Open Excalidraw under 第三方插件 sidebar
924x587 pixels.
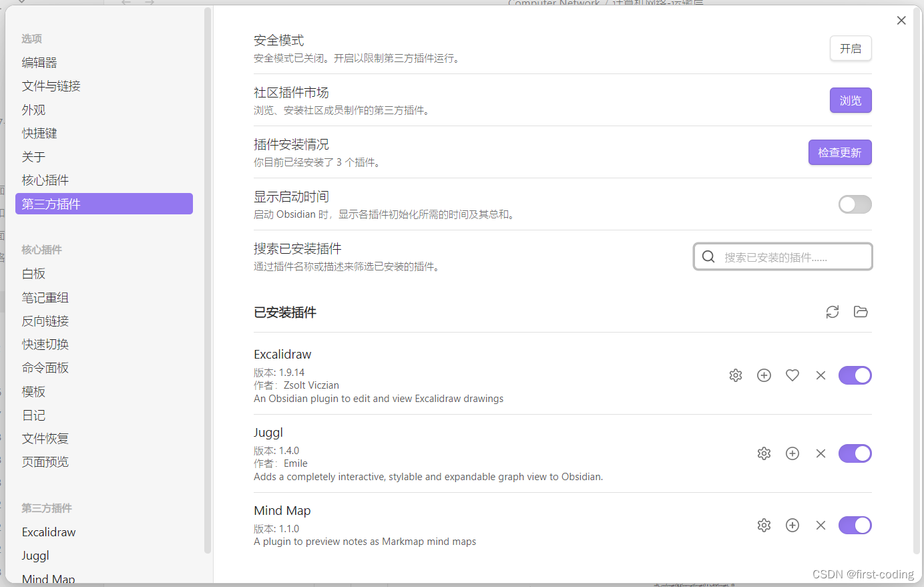point(48,532)
